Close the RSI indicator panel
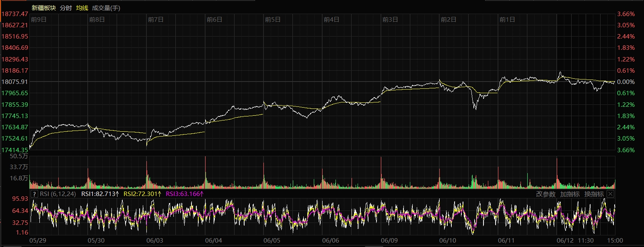The image size is (644, 247). click(610, 194)
